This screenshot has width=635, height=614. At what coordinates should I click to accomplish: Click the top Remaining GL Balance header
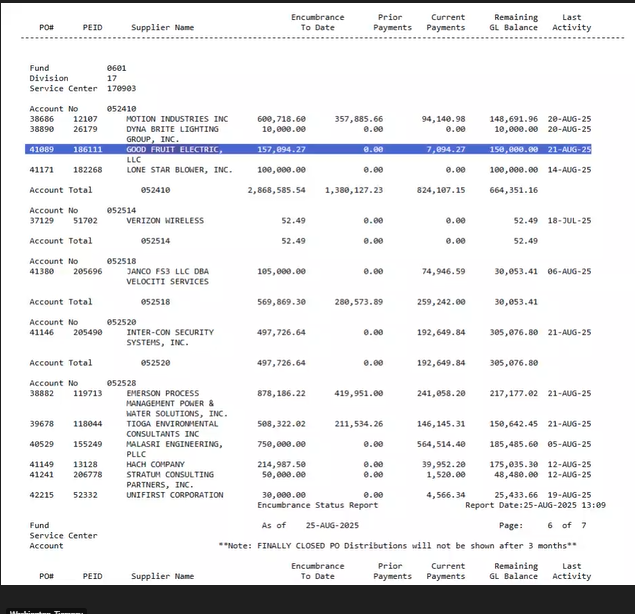coord(514,22)
